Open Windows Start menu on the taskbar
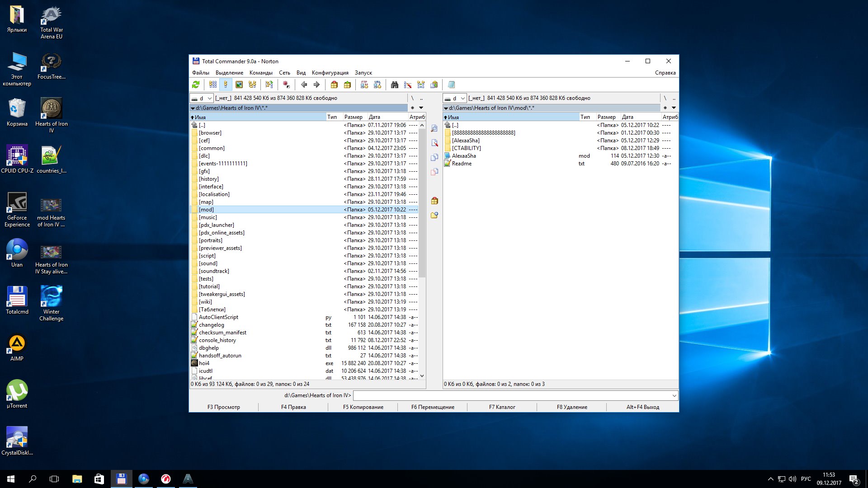Screen dimensions: 868x488 click(11, 479)
